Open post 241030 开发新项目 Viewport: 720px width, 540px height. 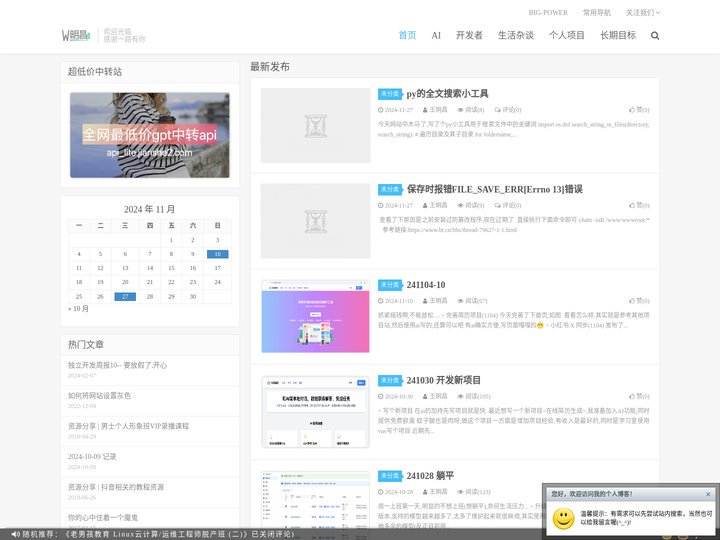444,380
